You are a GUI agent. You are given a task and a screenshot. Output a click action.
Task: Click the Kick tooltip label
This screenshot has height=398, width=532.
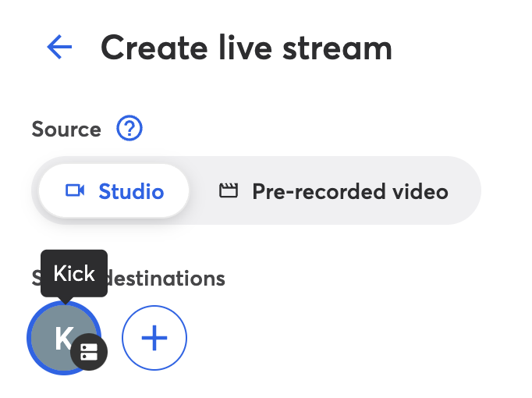(x=74, y=274)
